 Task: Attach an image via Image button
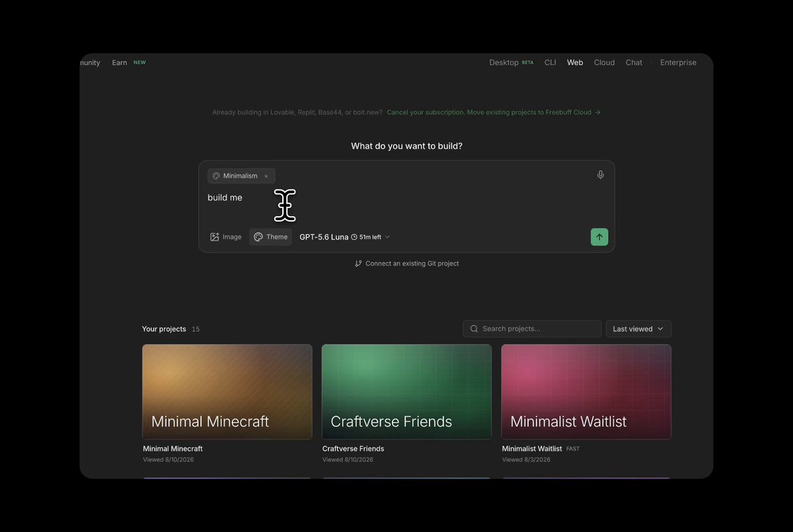click(226, 237)
